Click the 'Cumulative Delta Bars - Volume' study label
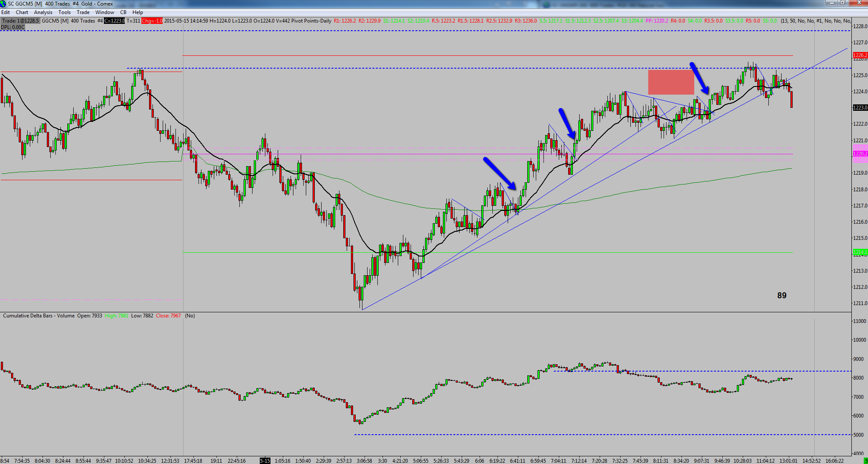The width and height of the screenshot is (868, 464). [x=39, y=316]
